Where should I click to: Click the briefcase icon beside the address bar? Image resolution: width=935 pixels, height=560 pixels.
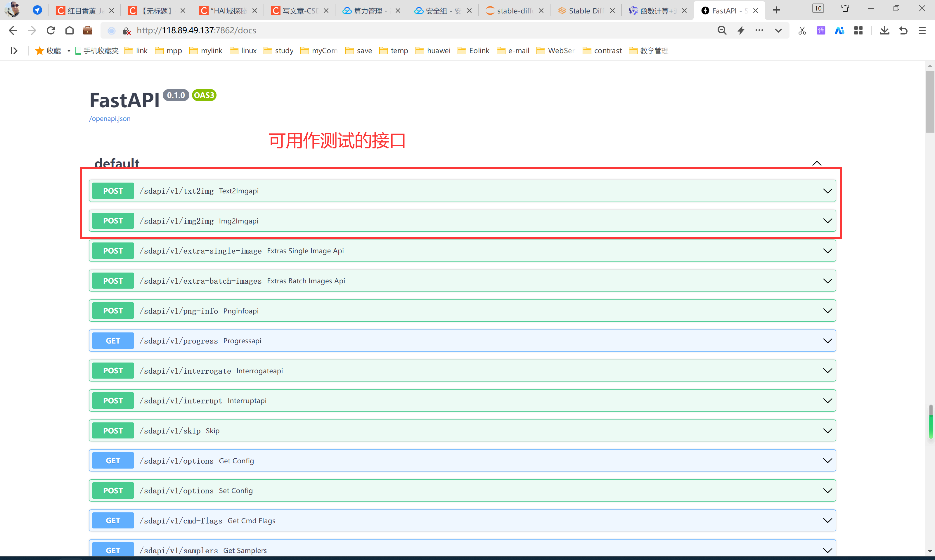coord(88,30)
